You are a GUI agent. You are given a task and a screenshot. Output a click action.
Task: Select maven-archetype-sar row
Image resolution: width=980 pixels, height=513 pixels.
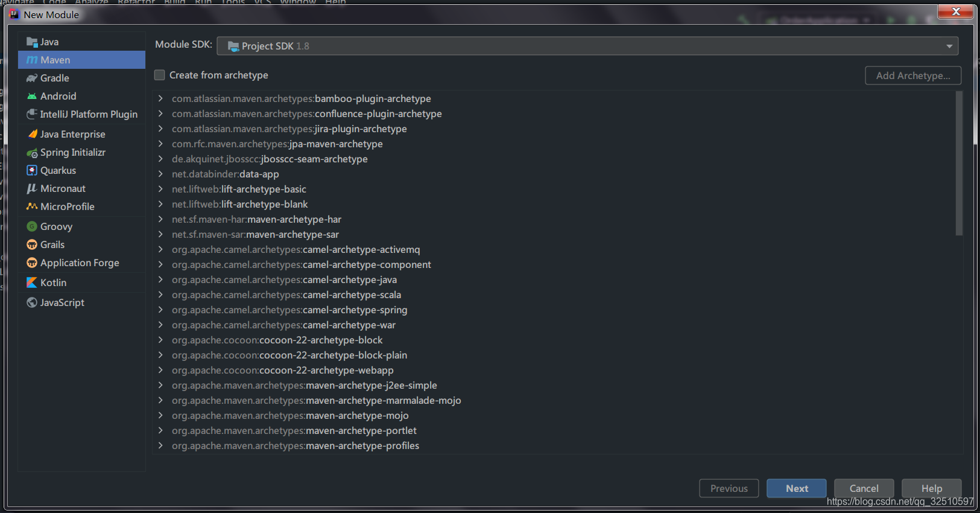coord(554,234)
